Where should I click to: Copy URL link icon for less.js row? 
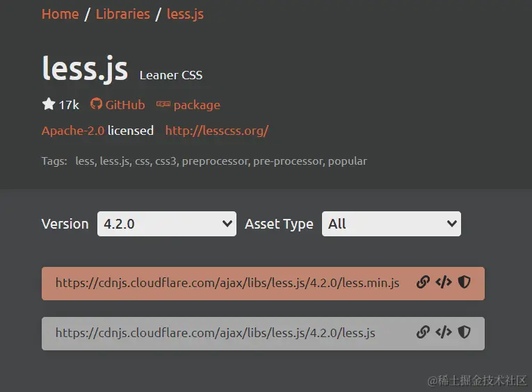coord(423,332)
